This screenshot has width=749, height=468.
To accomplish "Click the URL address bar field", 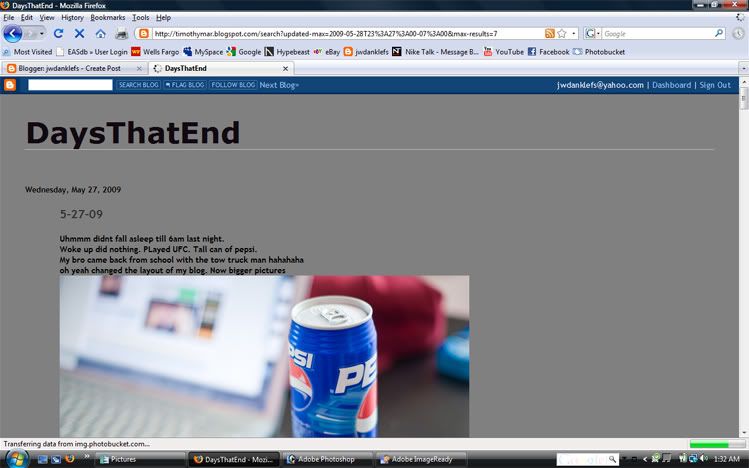I will coord(348,33).
